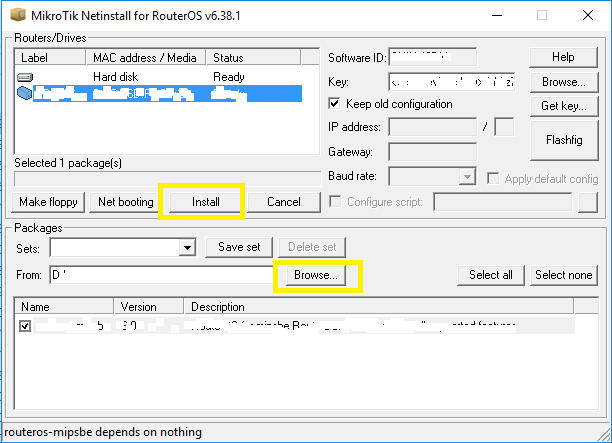Click the Name column header in packages
This screenshot has width=612, height=443.
pyautogui.click(x=64, y=307)
